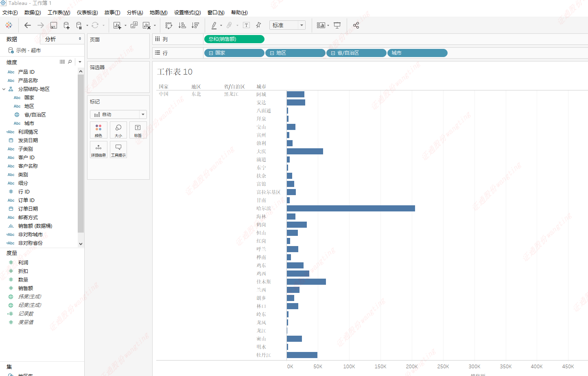Click the 工作表 10 title
This screenshot has height=376, width=588.
(x=175, y=72)
